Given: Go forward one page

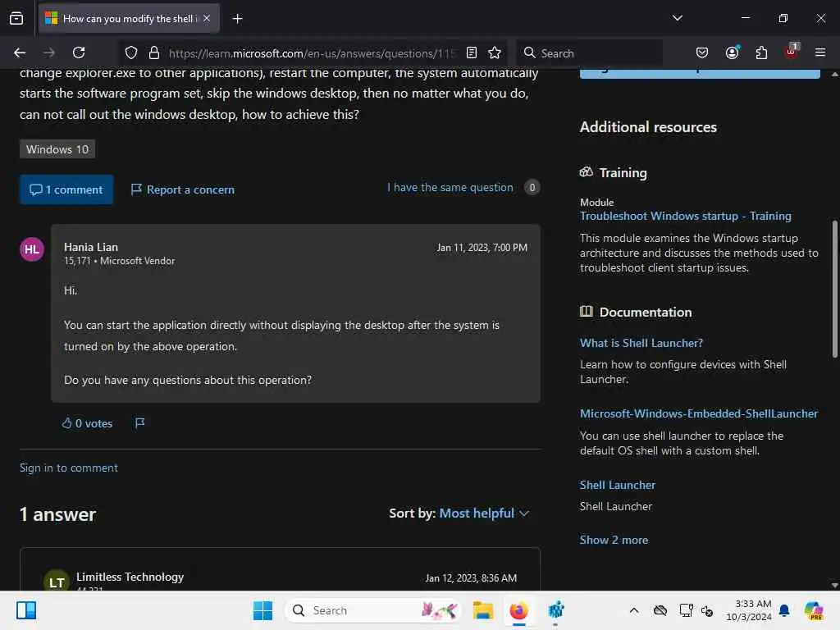Looking at the screenshot, I should [49, 52].
